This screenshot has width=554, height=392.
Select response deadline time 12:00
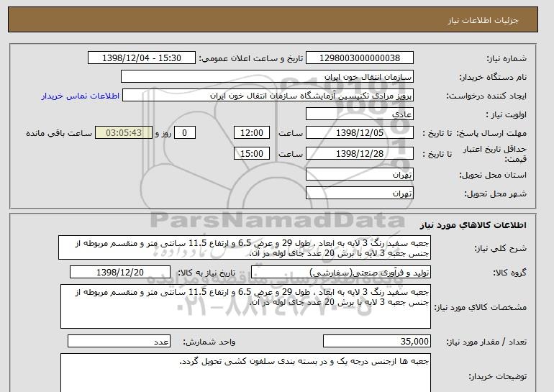point(252,133)
